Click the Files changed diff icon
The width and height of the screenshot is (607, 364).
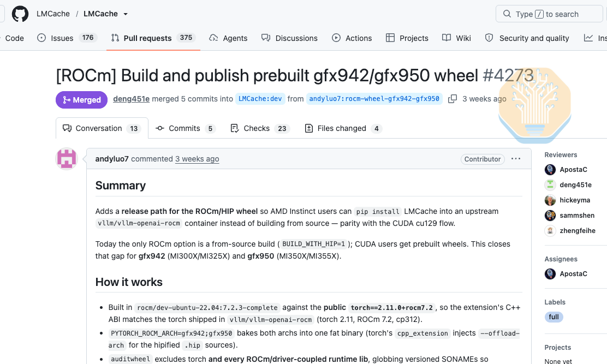click(x=309, y=128)
